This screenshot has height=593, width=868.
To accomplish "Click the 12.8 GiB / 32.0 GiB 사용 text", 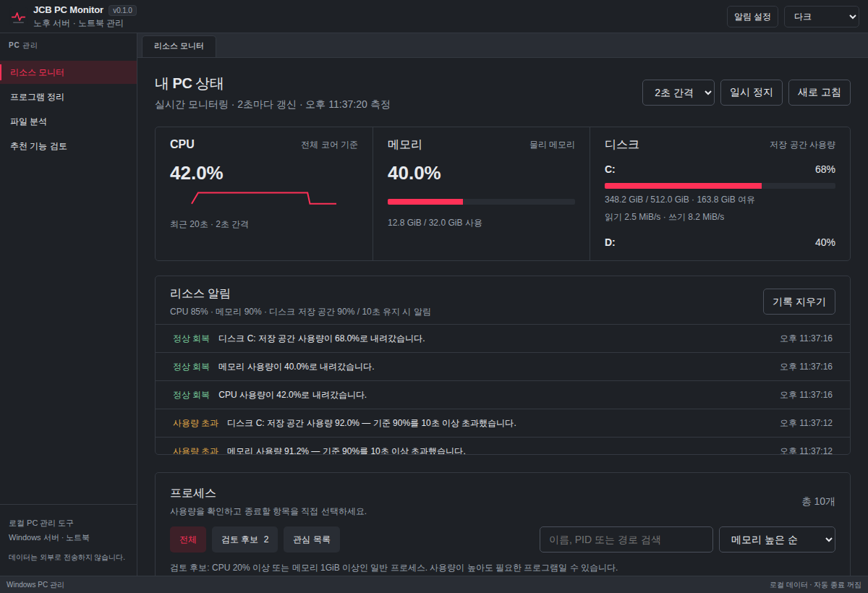I will (x=435, y=223).
